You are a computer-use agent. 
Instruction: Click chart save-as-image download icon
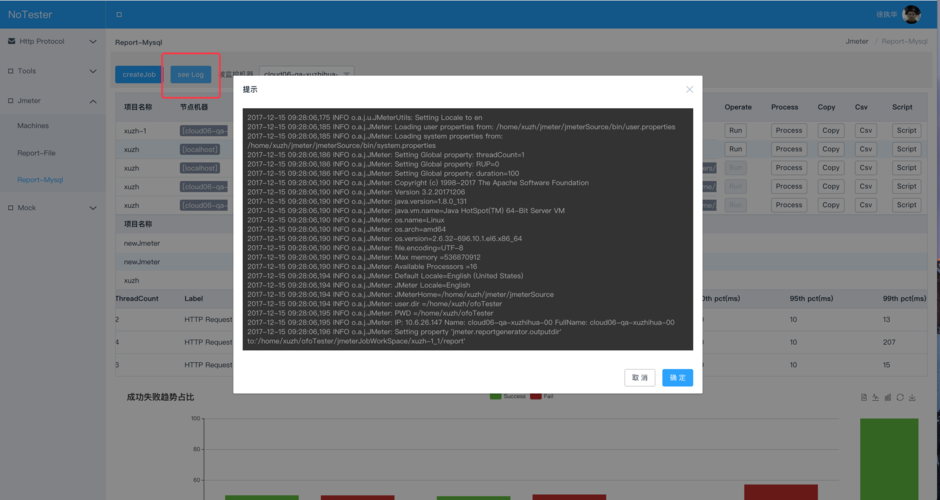click(x=912, y=397)
